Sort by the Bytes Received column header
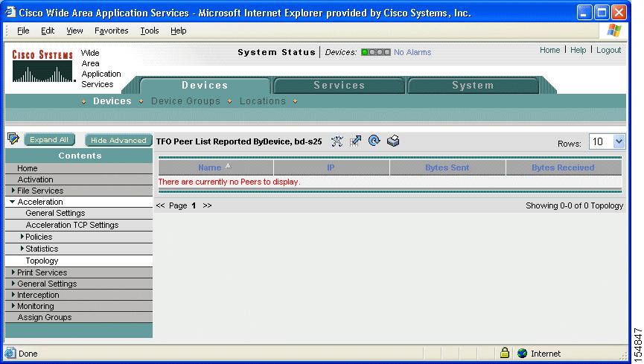The width and height of the screenshot is (644, 364). (563, 167)
